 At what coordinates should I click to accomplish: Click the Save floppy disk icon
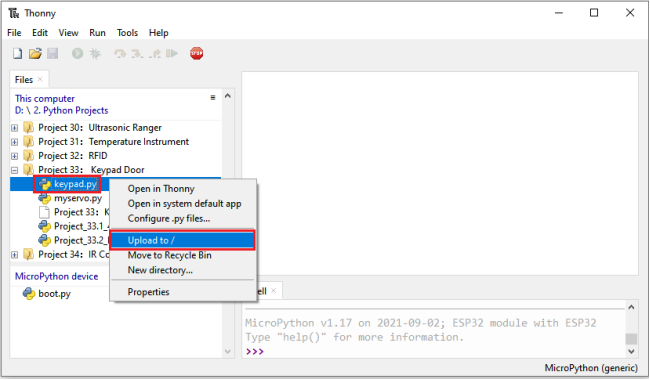coord(53,53)
